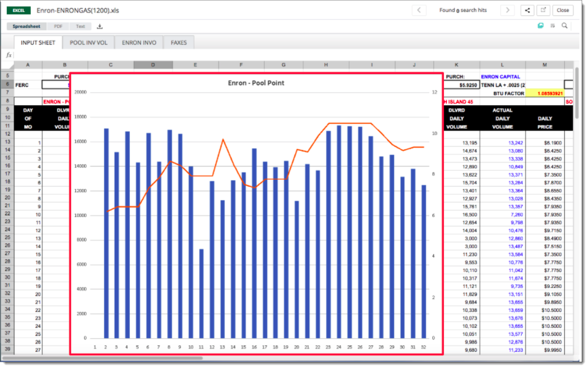The image size is (588, 368).
Task: Switch to PDF view
Action: pos(58,26)
